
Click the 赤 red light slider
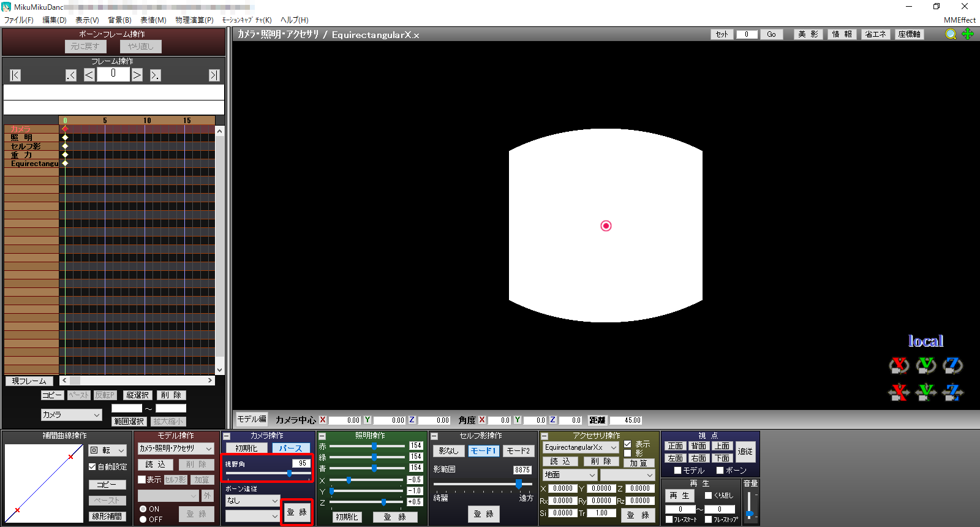(368, 446)
